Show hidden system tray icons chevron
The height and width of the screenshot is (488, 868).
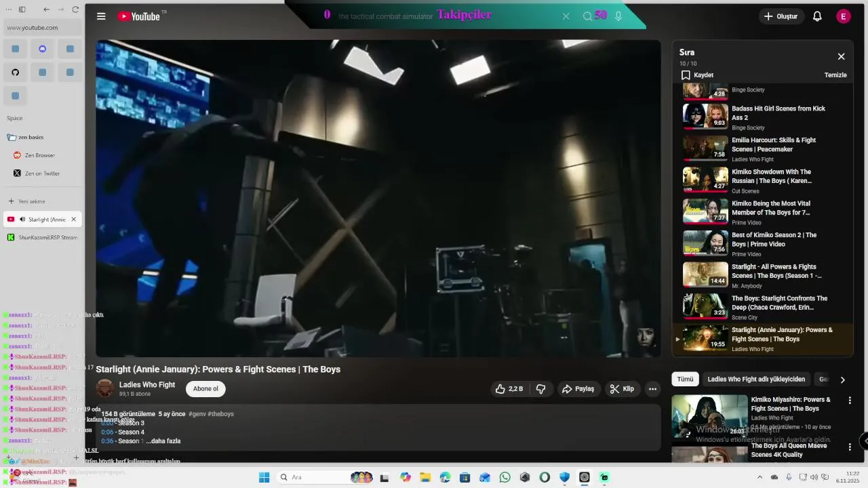[759, 477]
